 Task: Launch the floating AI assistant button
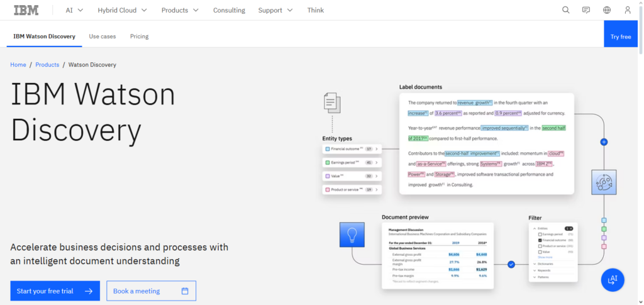pyautogui.click(x=613, y=280)
